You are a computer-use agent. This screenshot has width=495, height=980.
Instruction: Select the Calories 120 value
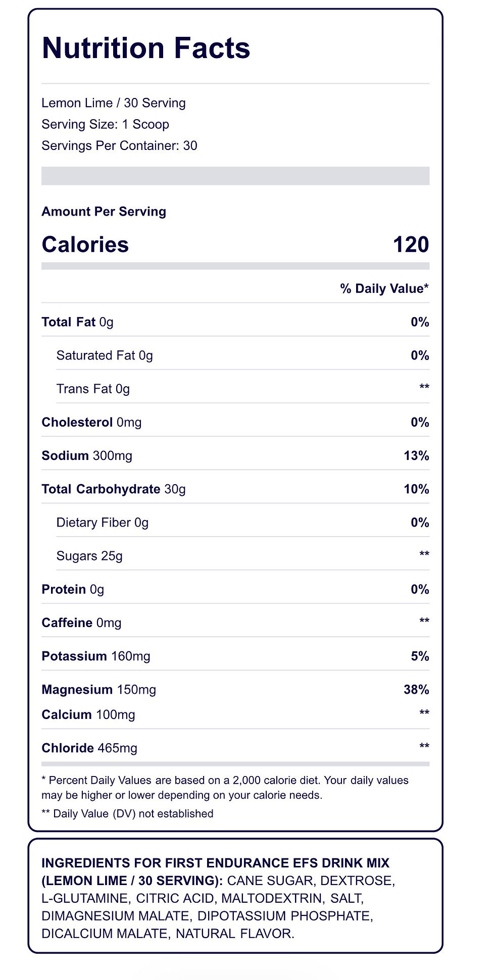click(x=411, y=244)
